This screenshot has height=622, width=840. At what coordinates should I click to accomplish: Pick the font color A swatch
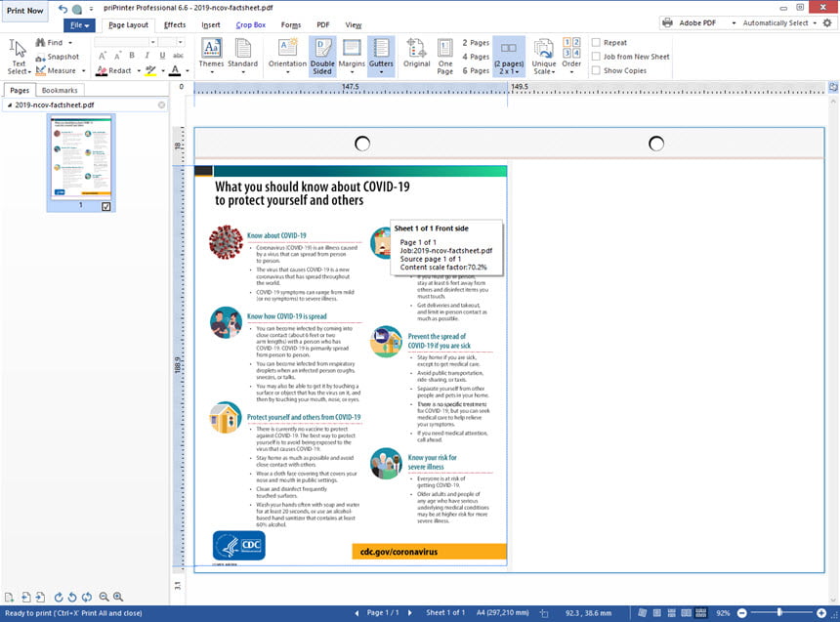coord(175,70)
